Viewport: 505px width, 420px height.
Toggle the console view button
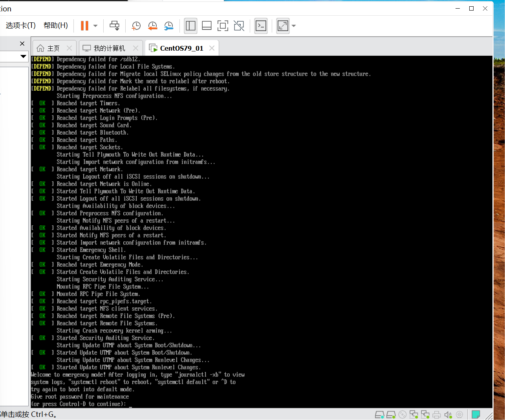click(x=261, y=26)
